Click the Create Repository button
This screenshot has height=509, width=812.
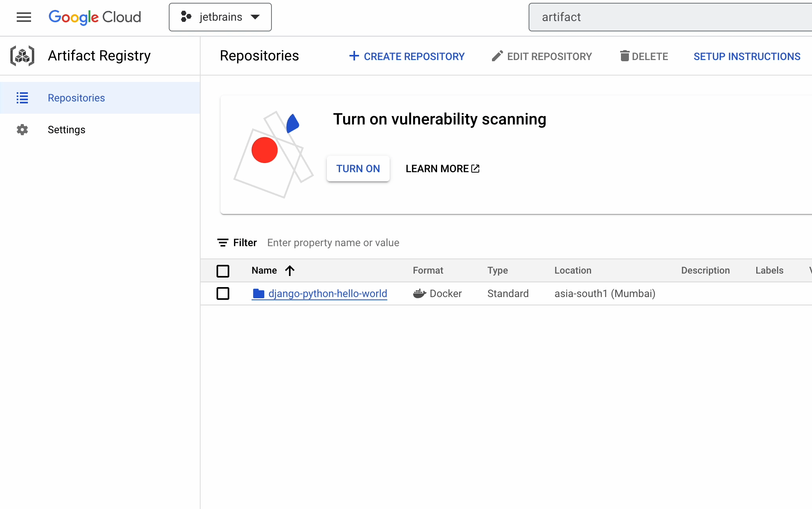pyautogui.click(x=407, y=56)
